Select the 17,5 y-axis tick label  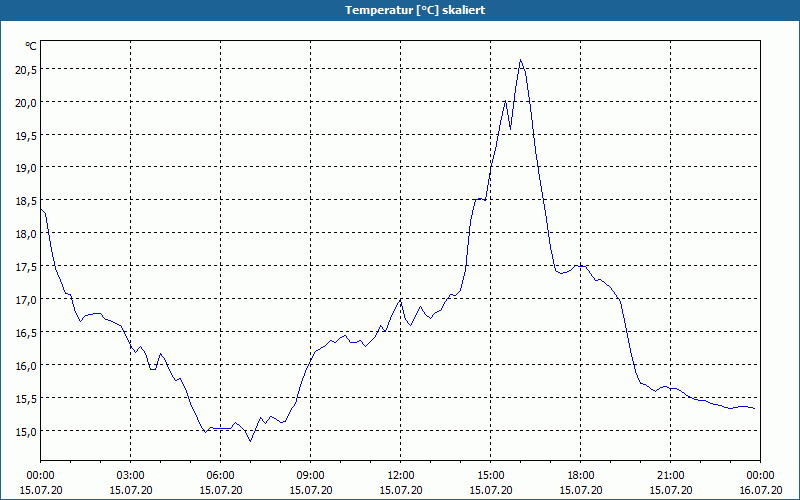[26, 268]
